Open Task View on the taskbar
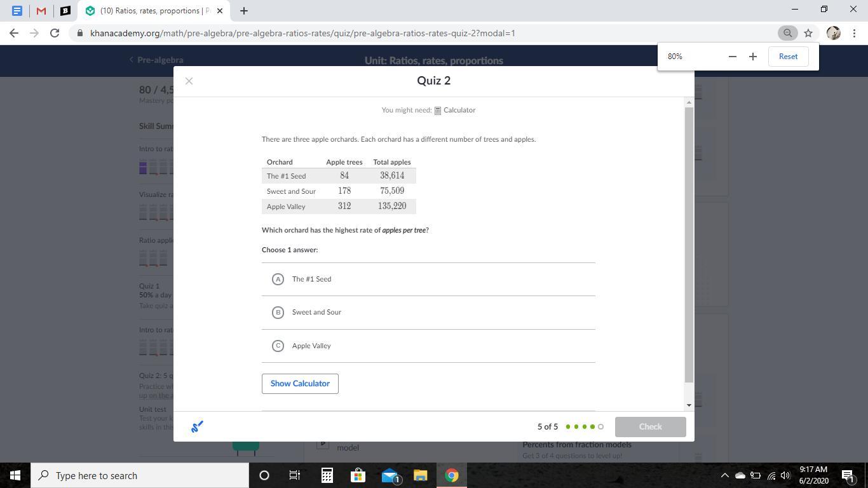The height and width of the screenshot is (488, 868). (295, 475)
